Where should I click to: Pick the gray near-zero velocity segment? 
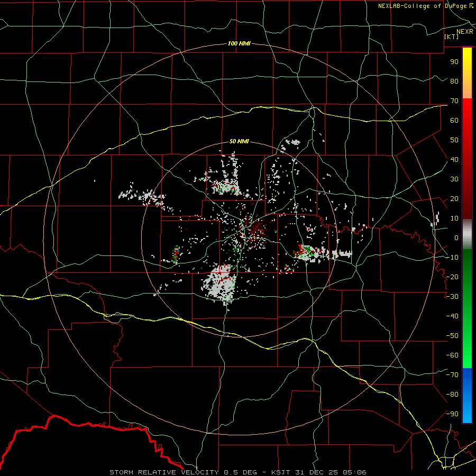(x=467, y=234)
